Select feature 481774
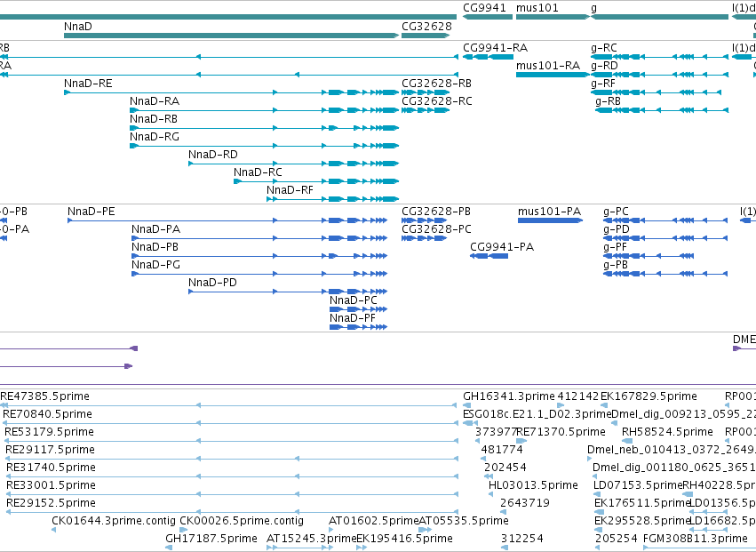756x552 pixels. point(483,459)
